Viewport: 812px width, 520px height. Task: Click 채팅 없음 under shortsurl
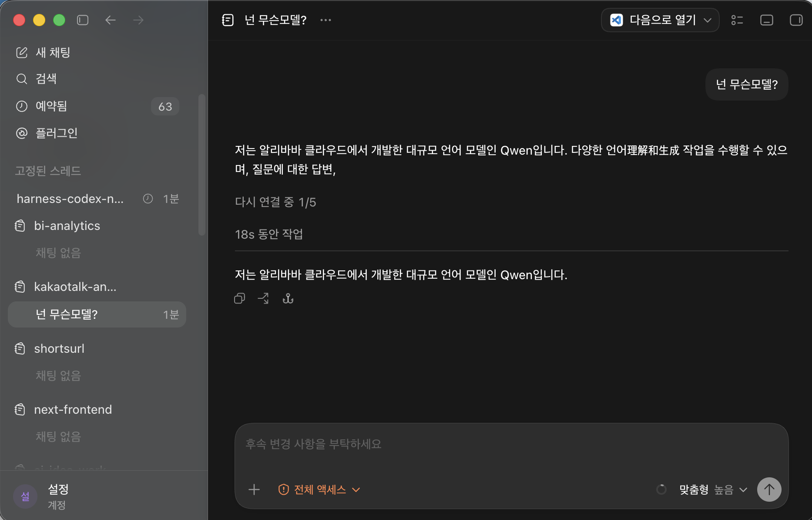click(x=58, y=376)
